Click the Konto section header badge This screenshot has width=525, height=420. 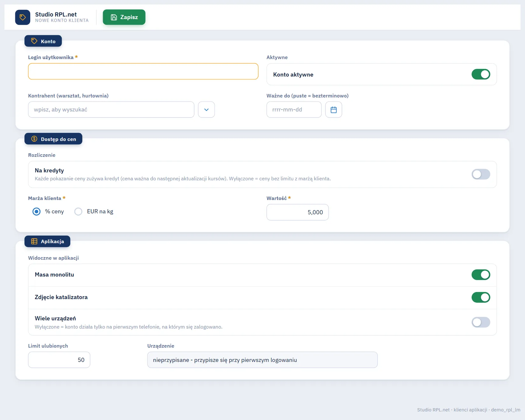(x=43, y=41)
